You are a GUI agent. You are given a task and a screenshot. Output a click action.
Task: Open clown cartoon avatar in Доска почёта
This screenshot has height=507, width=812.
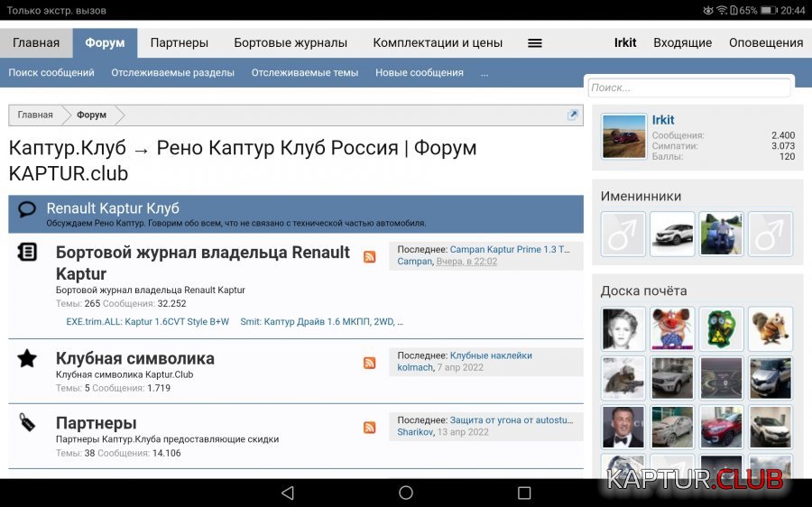pos(672,329)
